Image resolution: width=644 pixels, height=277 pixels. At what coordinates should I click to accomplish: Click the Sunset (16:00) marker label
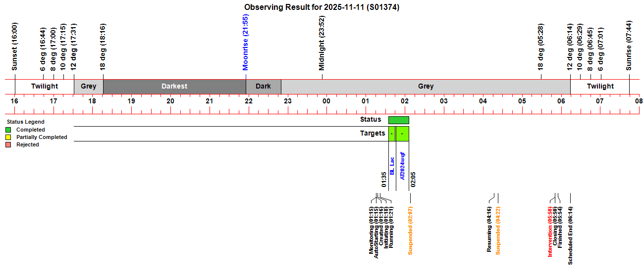coord(14,47)
